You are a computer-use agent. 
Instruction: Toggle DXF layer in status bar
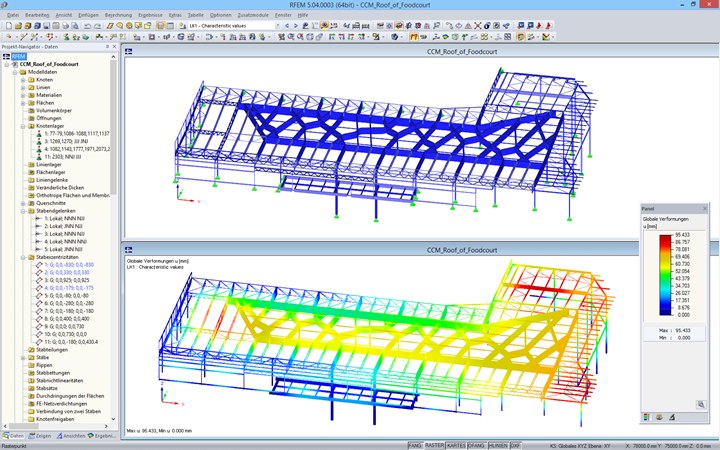coord(516,446)
